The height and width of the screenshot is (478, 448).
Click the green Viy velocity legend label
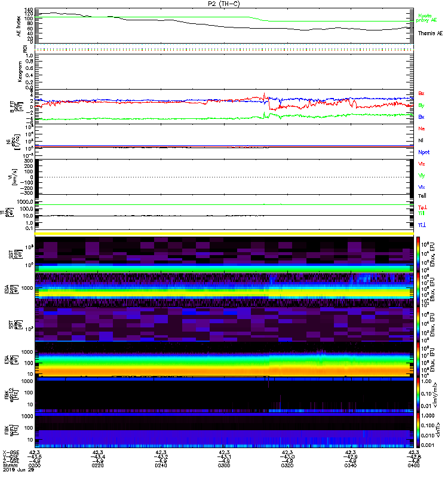point(422,176)
